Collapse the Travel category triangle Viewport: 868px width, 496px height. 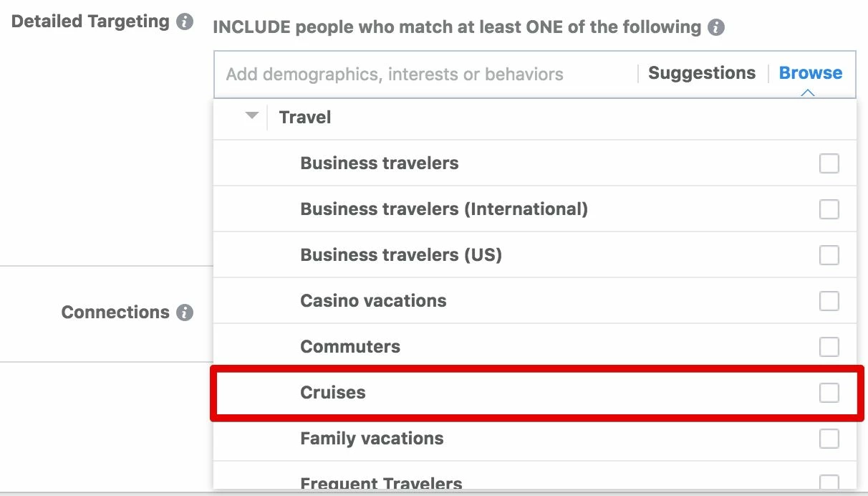click(x=251, y=116)
